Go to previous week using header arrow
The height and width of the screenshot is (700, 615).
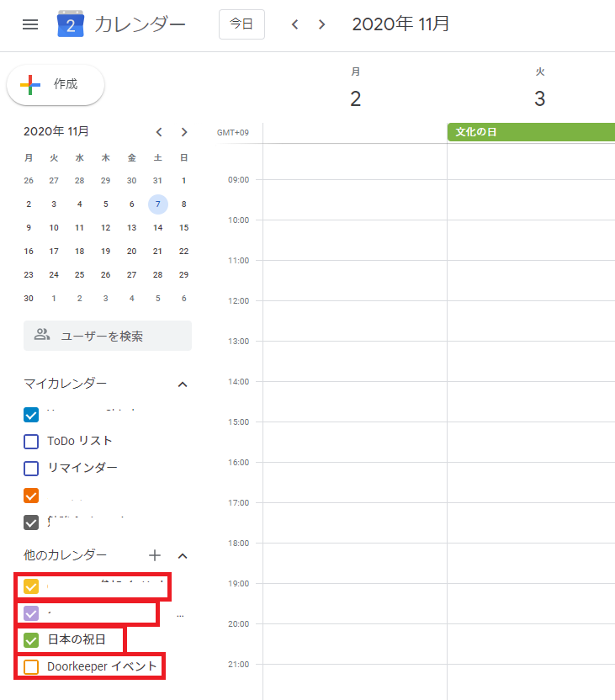coord(294,24)
